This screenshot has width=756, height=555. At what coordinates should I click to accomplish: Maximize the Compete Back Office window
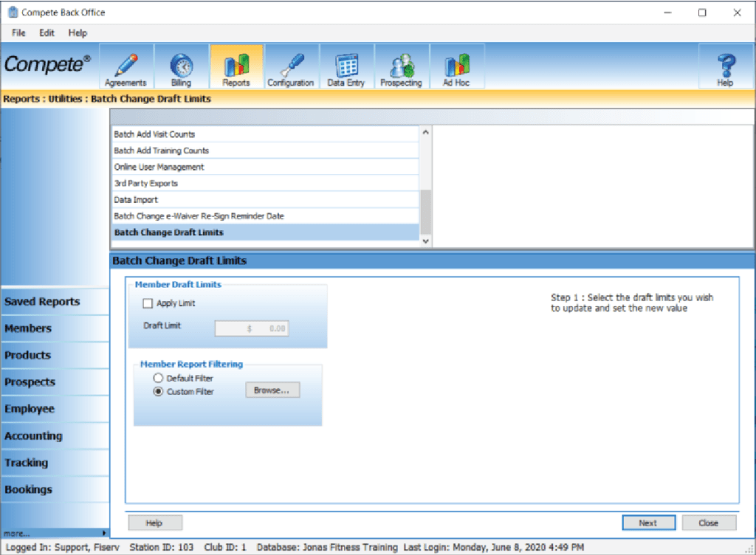pyautogui.click(x=703, y=13)
